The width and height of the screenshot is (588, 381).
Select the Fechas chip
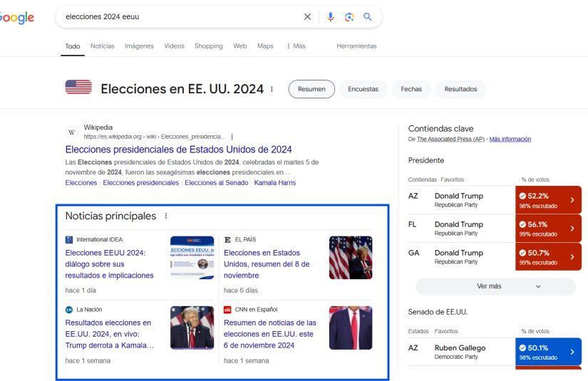(x=411, y=89)
